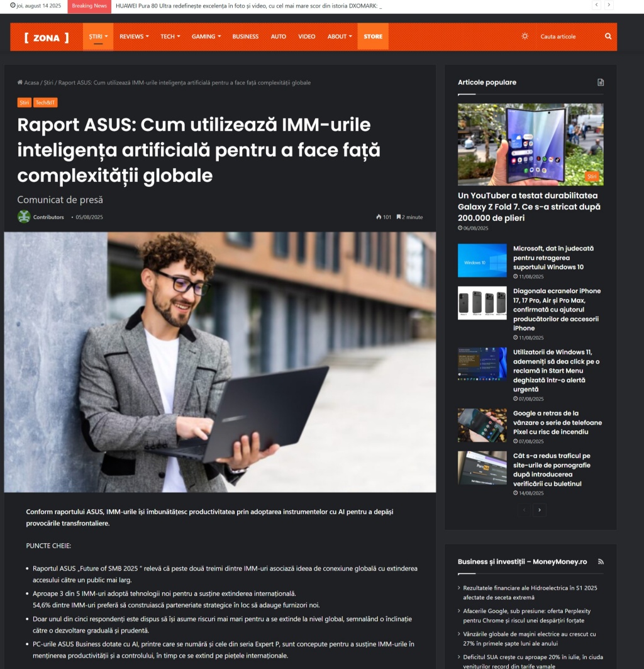Open the HUAWEI Pura 80 Ultra headline
This screenshot has width=644, height=669.
click(x=248, y=6)
